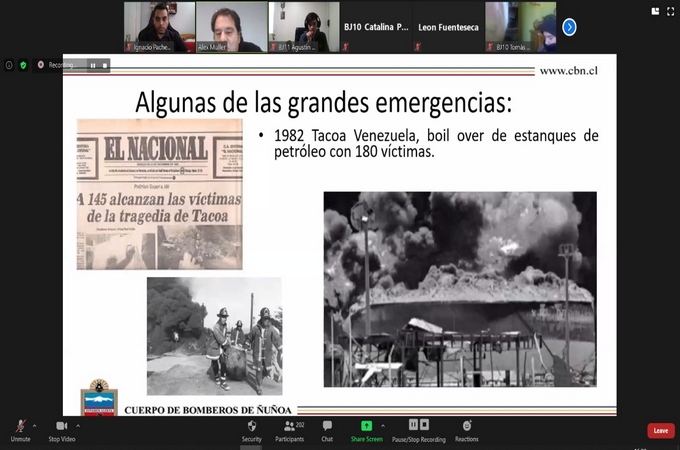
Task: Stop recording from the bottom toolbar
Action: pos(425,425)
